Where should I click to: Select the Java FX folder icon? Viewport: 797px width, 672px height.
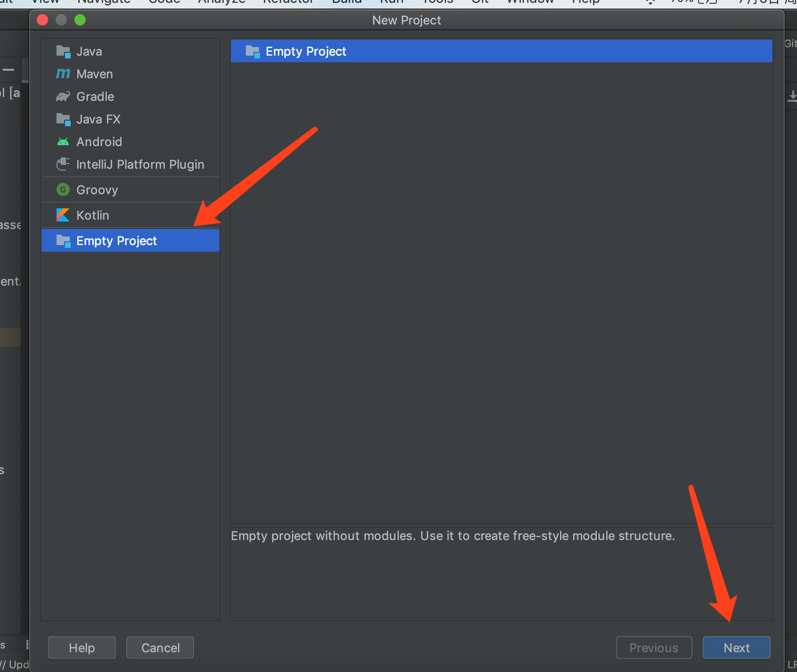[63, 119]
